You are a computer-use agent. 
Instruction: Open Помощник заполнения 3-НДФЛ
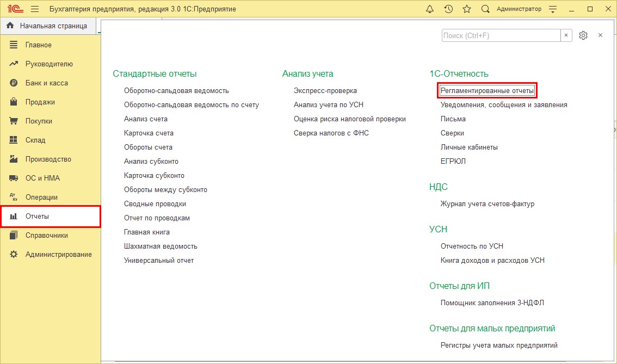pos(492,303)
